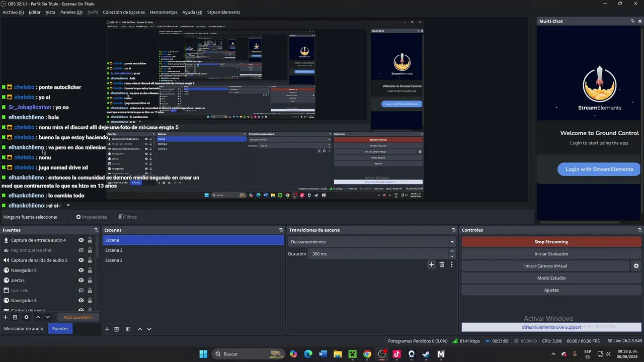Float the Multi-Chat dock

coord(632,21)
